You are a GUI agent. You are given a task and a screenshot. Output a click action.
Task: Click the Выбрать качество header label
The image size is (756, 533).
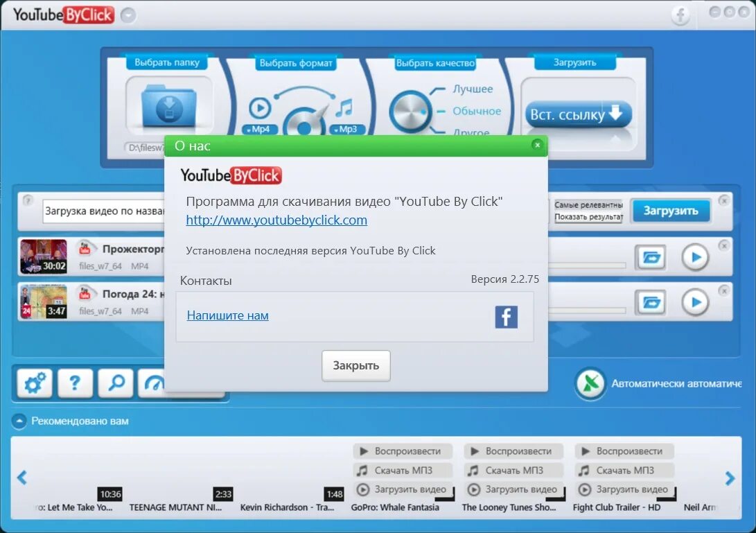[x=435, y=62]
